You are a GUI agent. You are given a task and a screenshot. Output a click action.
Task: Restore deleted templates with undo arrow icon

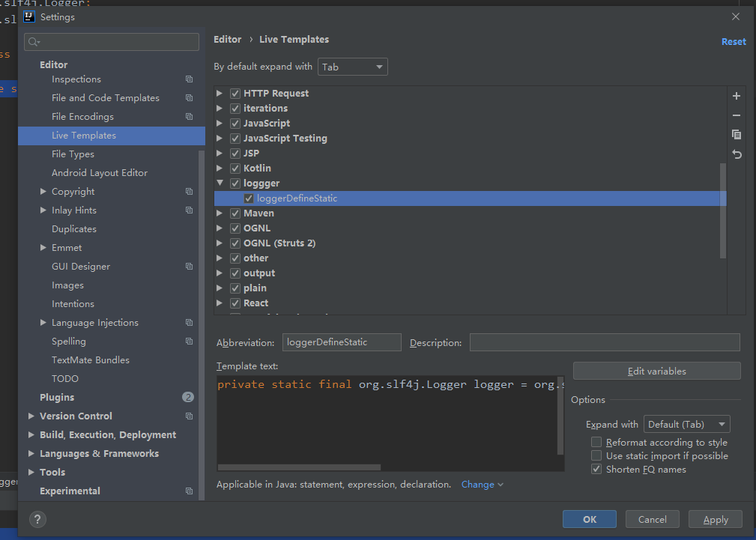coord(737,154)
